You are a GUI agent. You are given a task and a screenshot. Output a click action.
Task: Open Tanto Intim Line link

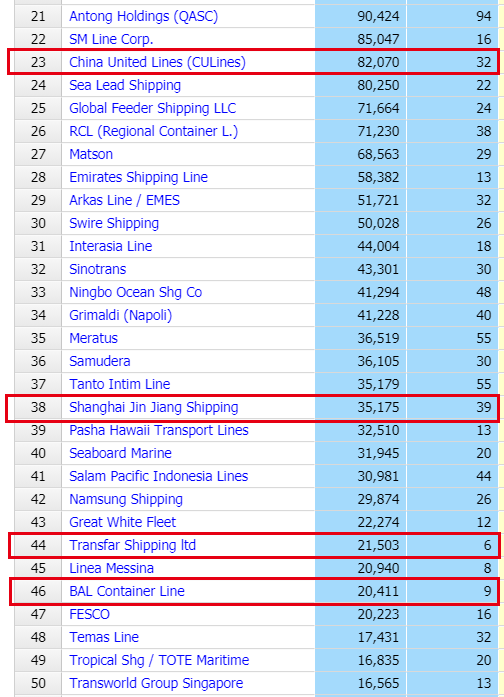tap(120, 385)
